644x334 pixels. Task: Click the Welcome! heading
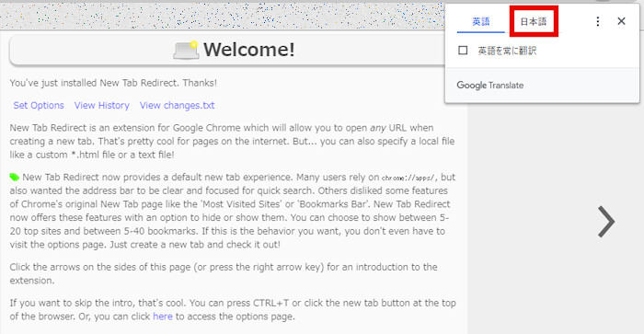tap(249, 50)
